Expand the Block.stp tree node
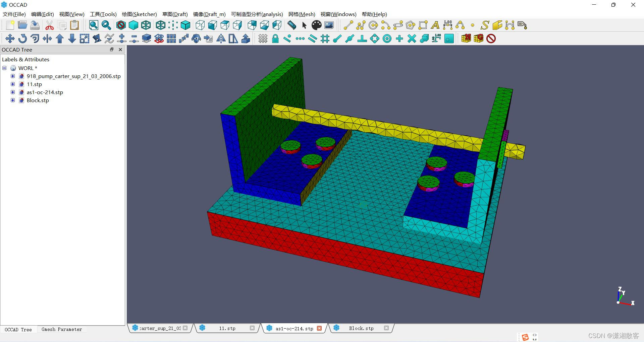 13,100
